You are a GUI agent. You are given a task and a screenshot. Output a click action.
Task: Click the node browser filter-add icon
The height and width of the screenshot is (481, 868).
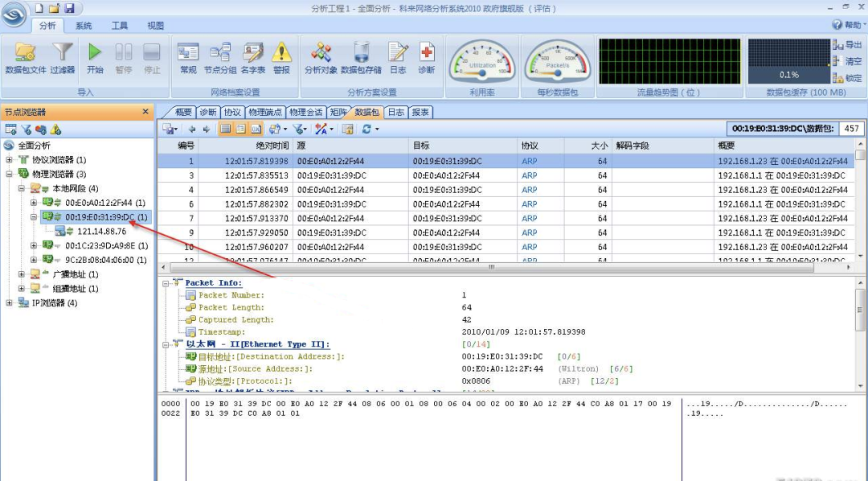26,129
